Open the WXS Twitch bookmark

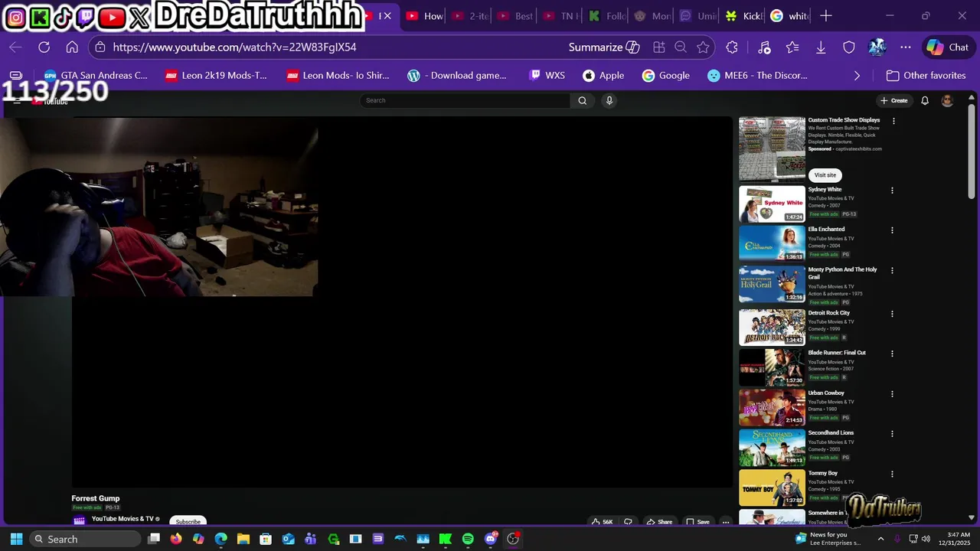[x=547, y=76]
